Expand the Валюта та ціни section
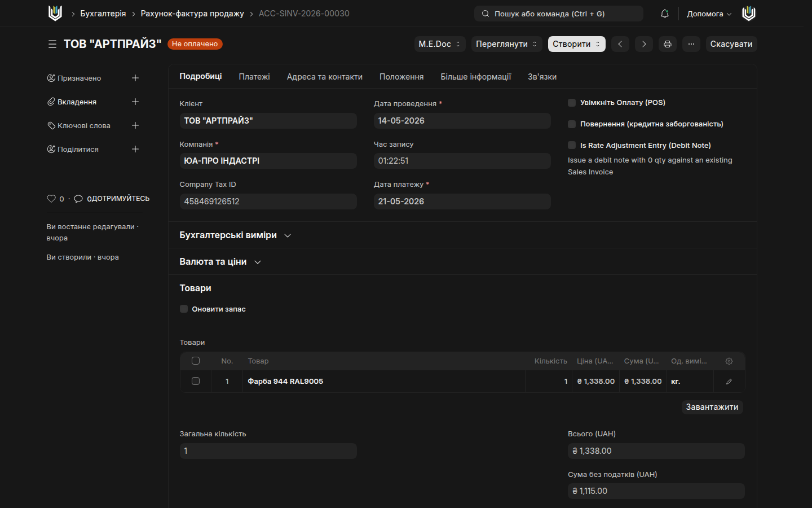This screenshot has width=812, height=508. 220,261
